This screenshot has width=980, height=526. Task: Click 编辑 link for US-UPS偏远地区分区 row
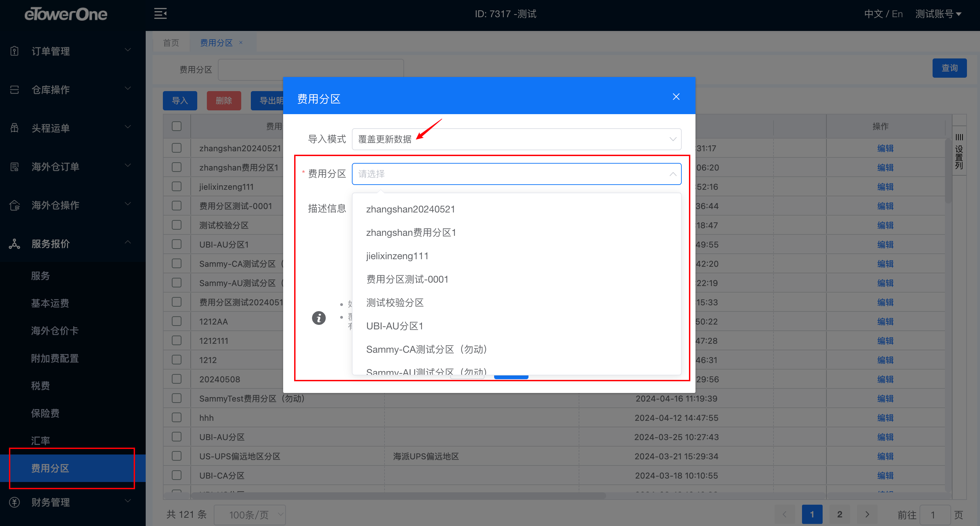tap(885, 456)
